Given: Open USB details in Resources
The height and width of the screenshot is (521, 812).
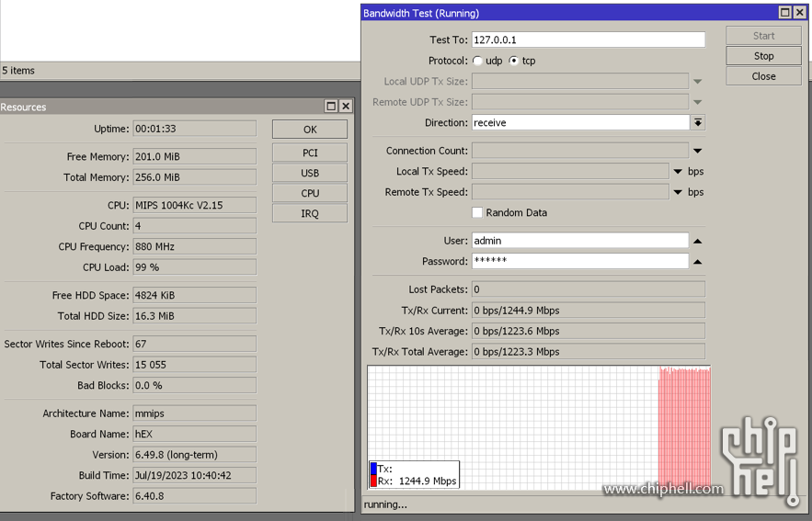Looking at the screenshot, I should tap(310, 173).
